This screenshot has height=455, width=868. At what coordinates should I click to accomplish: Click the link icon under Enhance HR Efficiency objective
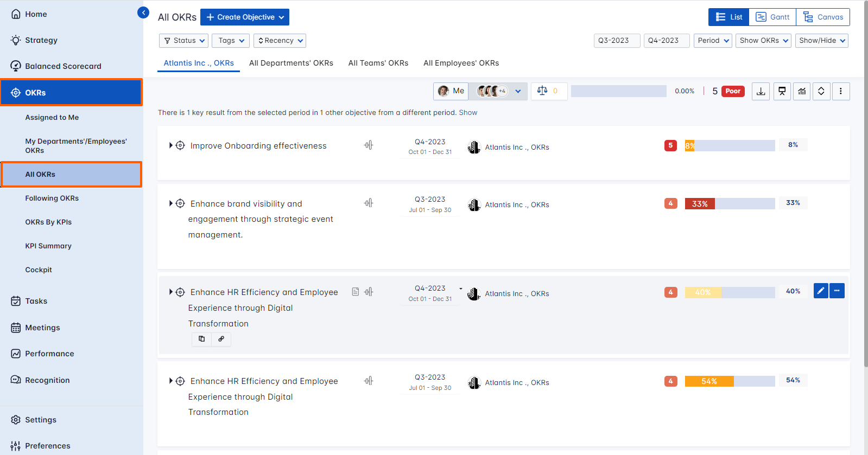[221, 339]
